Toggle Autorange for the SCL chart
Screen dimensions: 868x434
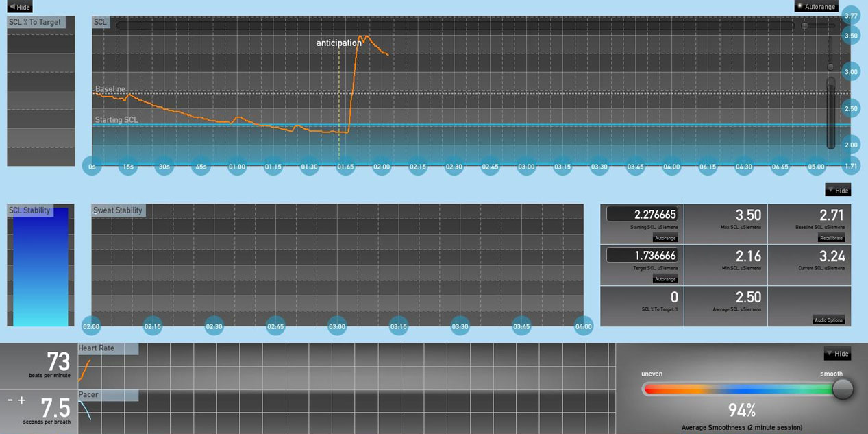[x=815, y=6]
